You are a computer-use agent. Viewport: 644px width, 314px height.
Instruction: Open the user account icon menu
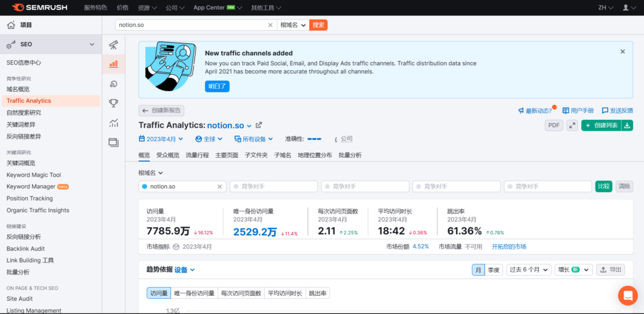(x=628, y=8)
